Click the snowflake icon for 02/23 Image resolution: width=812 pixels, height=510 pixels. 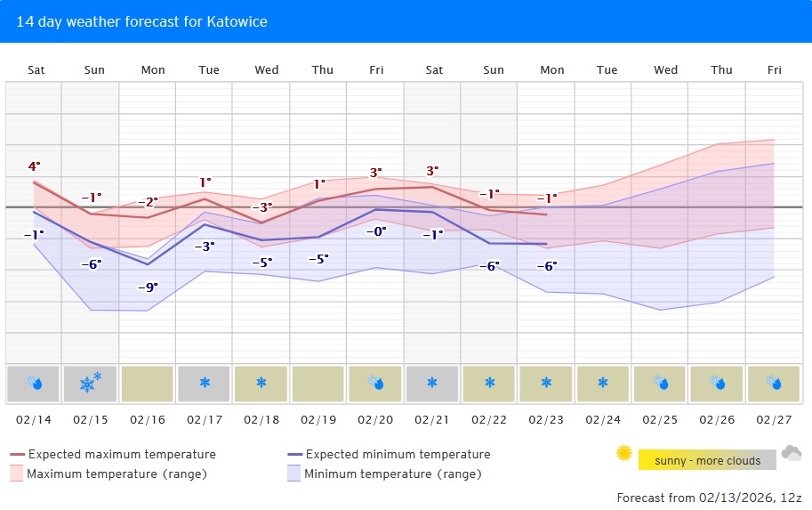pyautogui.click(x=546, y=384)
